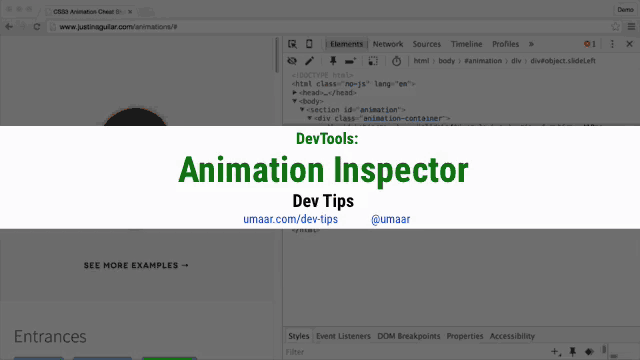640x360 pixels.
Task: Open DevTools three-dot menu
Action: pyautogui.click(x=612, y=44)
